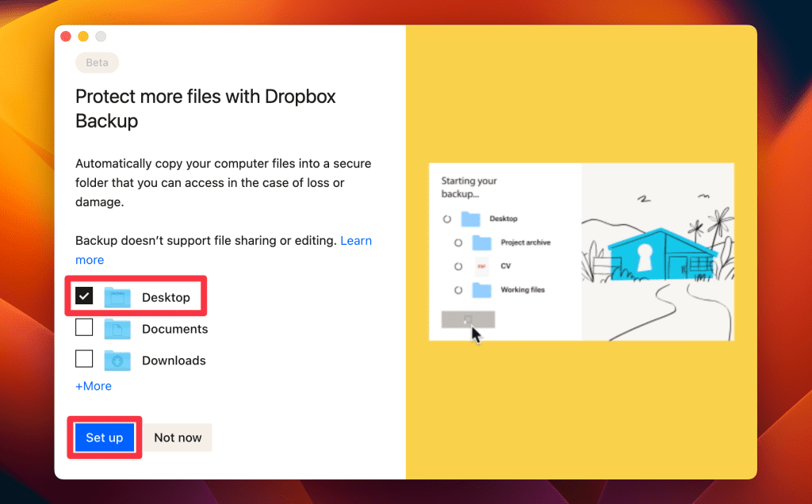The image size is (812, 504).
Task: Click the Set up button
Action: coord(105,437)
